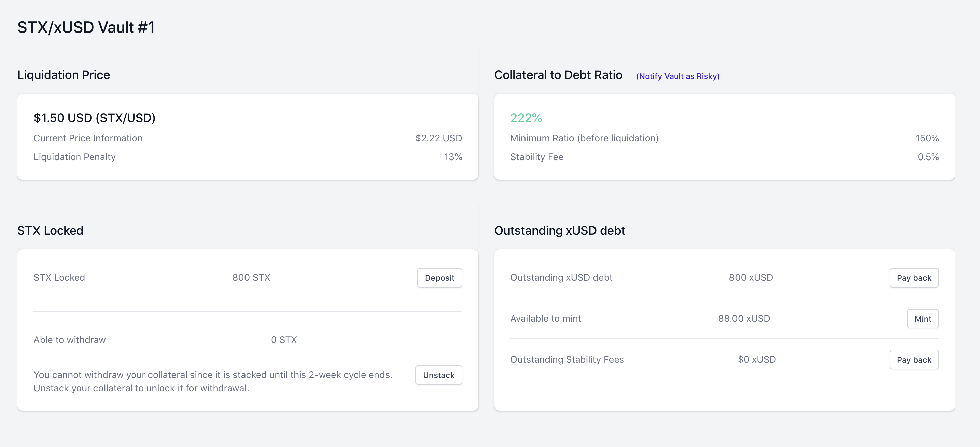Select the STX/xUSD Vault #1 title

[86, 27]
